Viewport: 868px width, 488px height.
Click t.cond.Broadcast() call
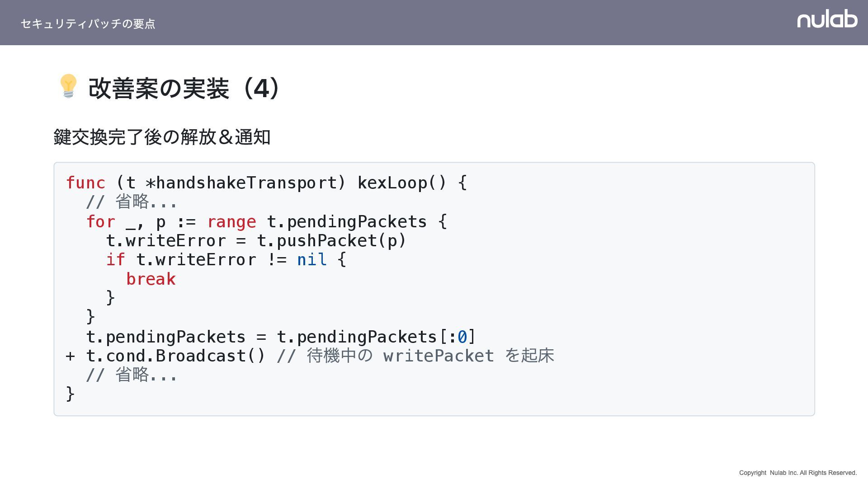pos(175,356)
